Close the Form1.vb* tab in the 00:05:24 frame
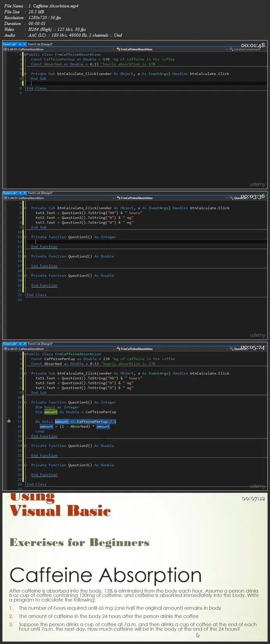270x644 pixels. tap(25, 344)
